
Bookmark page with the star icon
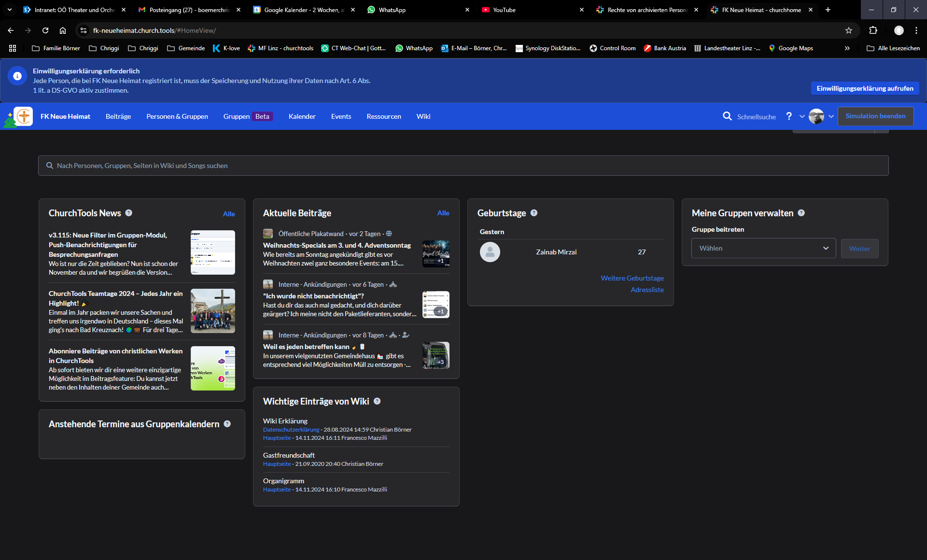(x=849, y=30)
